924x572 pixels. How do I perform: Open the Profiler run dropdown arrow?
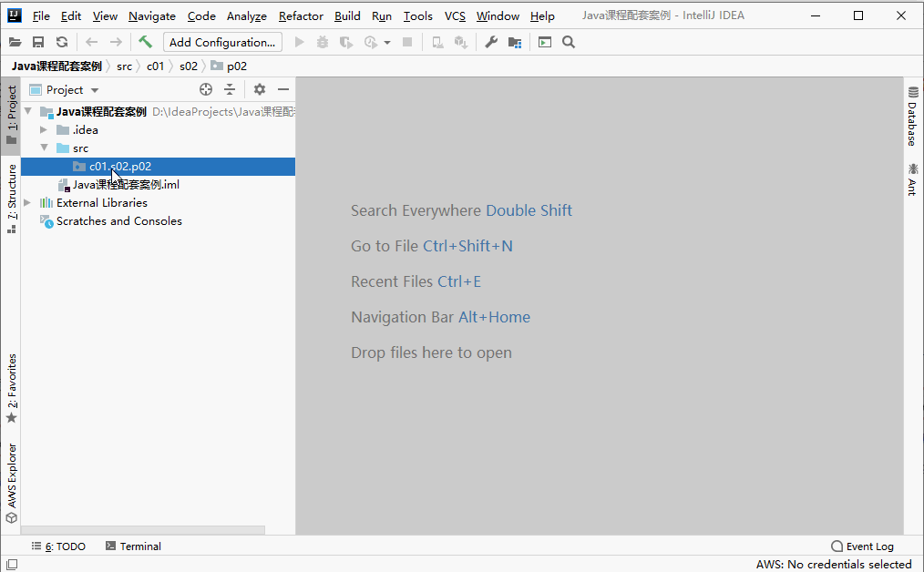(387, 43)
